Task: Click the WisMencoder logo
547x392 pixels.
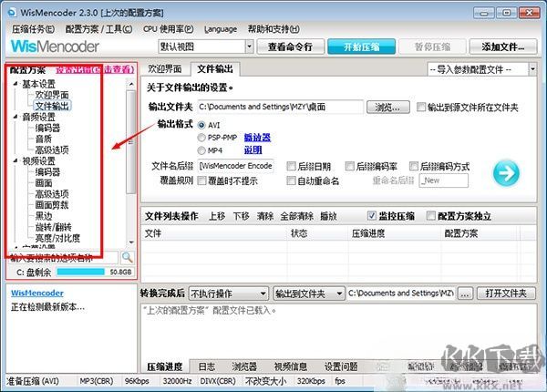Action: point(55,46)
